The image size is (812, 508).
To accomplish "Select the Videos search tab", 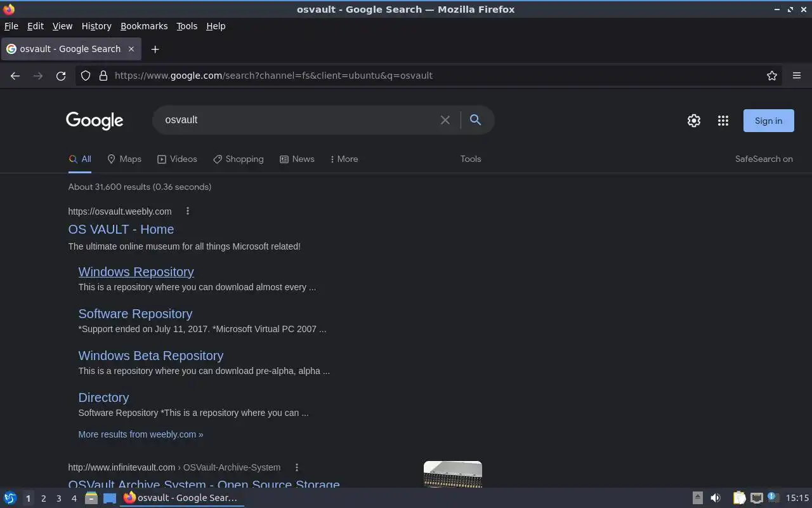I will tap(177, 159).
